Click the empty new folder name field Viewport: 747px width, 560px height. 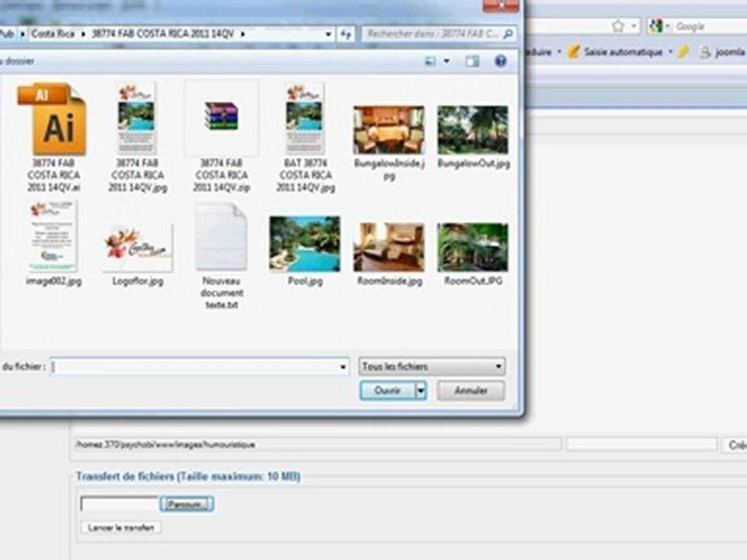tap(641, 444)
